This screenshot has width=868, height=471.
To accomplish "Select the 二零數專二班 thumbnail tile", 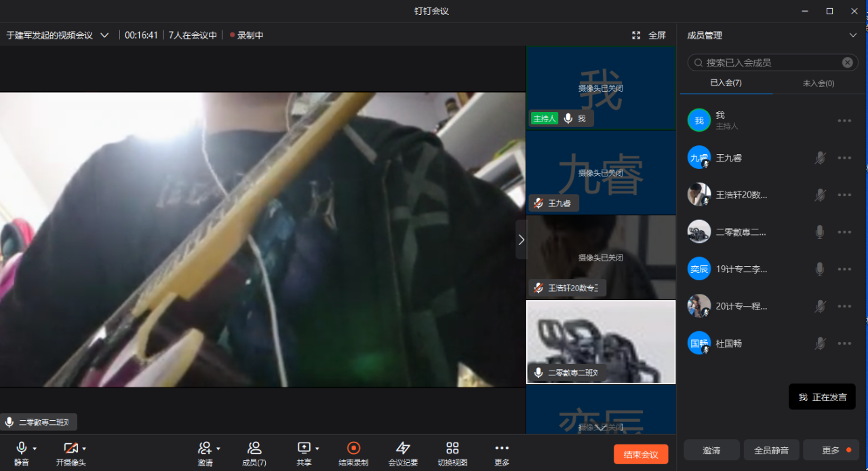I will pyautogui.click(x=601, y=342).
